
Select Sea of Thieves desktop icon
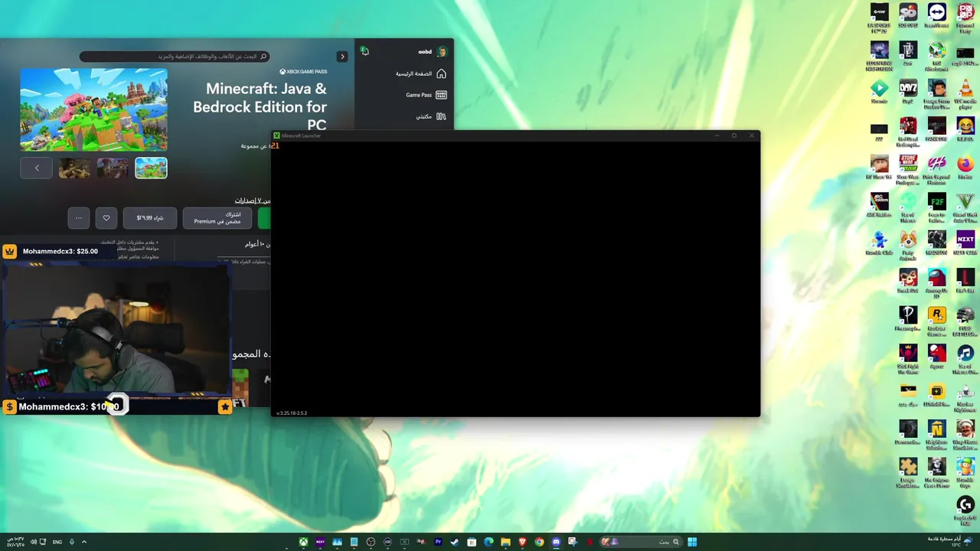point(908,207)
